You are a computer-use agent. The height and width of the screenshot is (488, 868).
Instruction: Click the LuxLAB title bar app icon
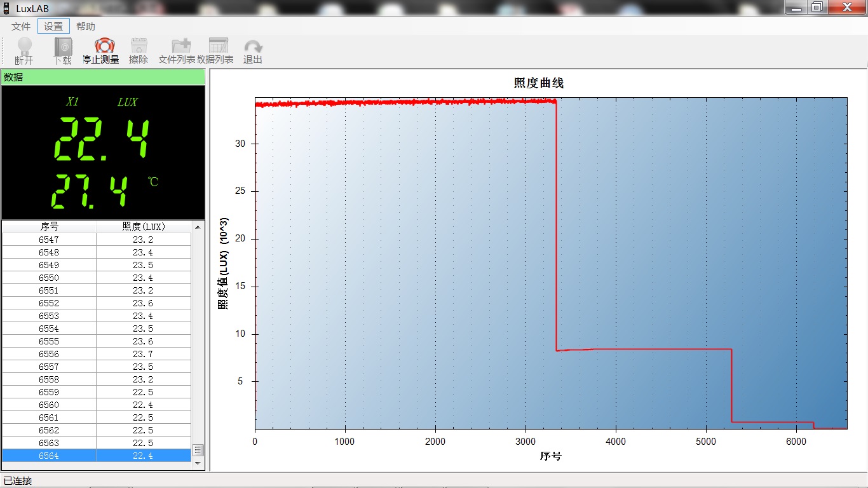tap(6, 8)
